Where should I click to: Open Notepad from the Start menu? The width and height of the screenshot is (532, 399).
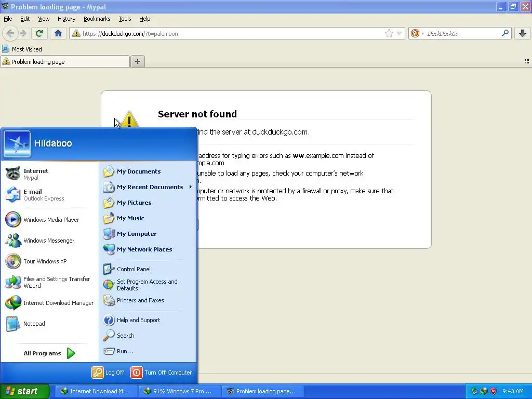50,324
